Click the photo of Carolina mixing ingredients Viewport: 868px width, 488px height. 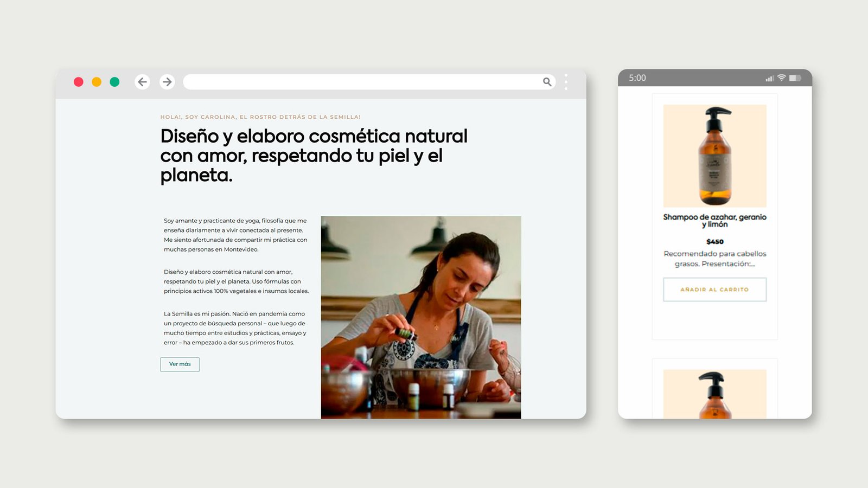pyautogui.click(x=420, y=317)
